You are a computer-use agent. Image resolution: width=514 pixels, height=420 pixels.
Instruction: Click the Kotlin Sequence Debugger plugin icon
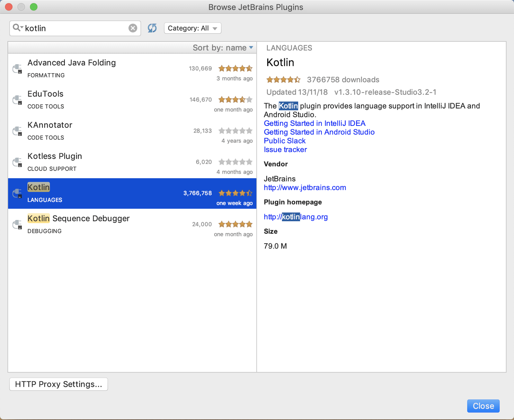click(17, 224)
